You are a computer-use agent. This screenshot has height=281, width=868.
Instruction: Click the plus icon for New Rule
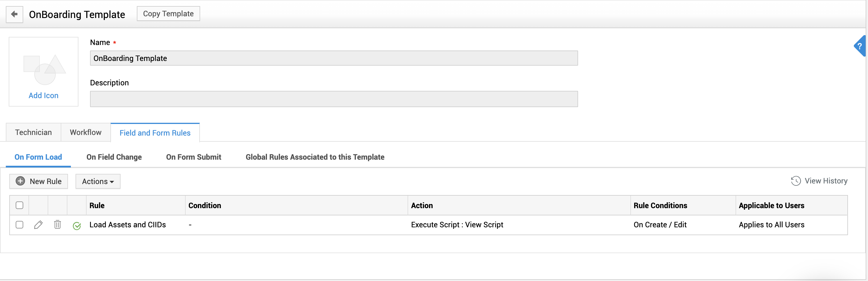click(x=21, y=181)
